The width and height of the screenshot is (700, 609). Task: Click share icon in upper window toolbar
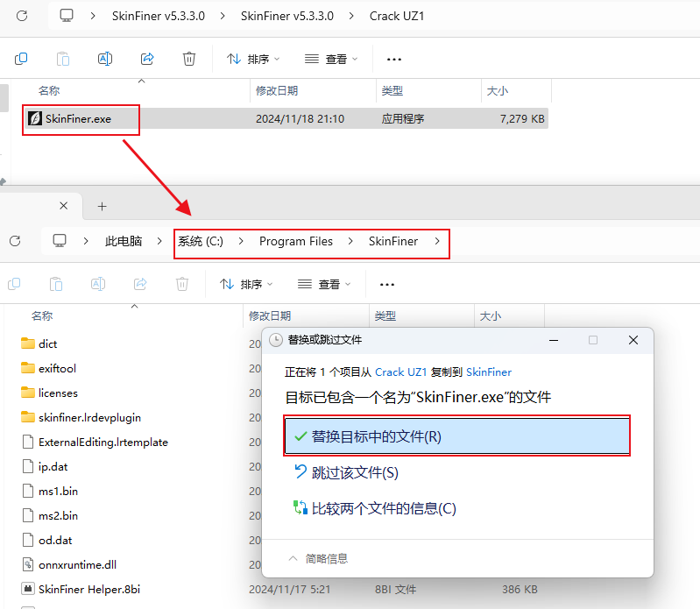[147, 59]
